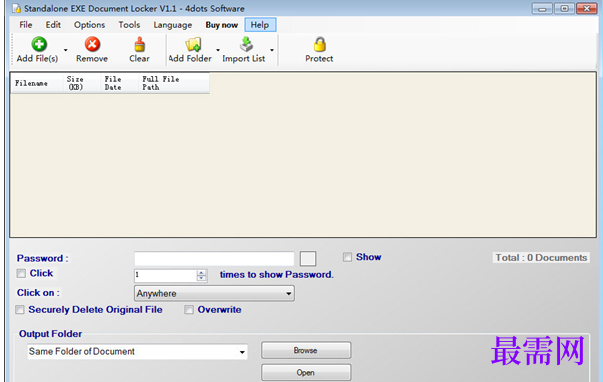Sort by Size (KB) column header

point(82,83)
